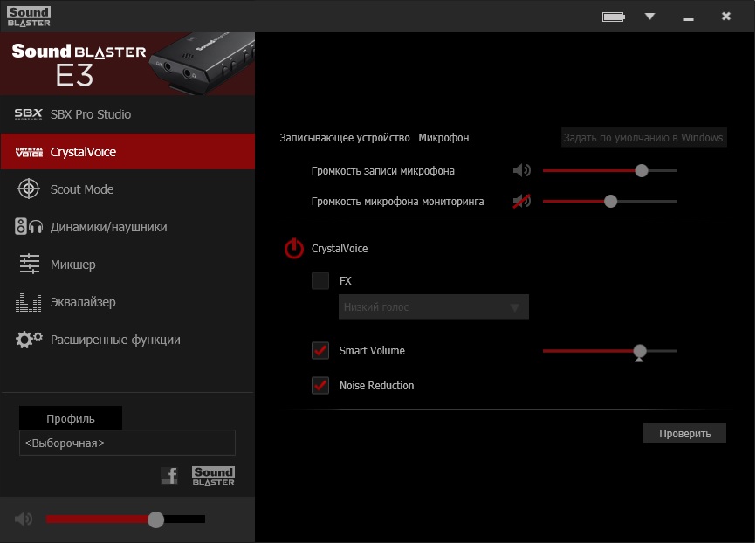Click the Smart Volume level slider

click(610, 351)
